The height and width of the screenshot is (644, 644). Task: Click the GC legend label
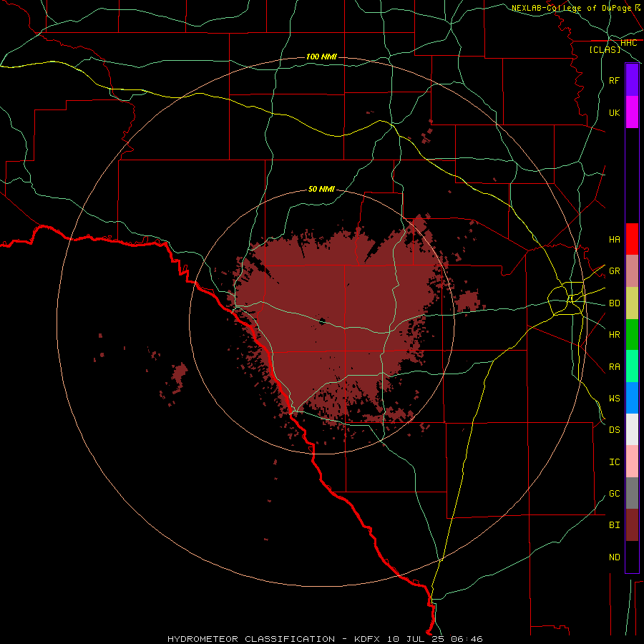click(614, 493)
